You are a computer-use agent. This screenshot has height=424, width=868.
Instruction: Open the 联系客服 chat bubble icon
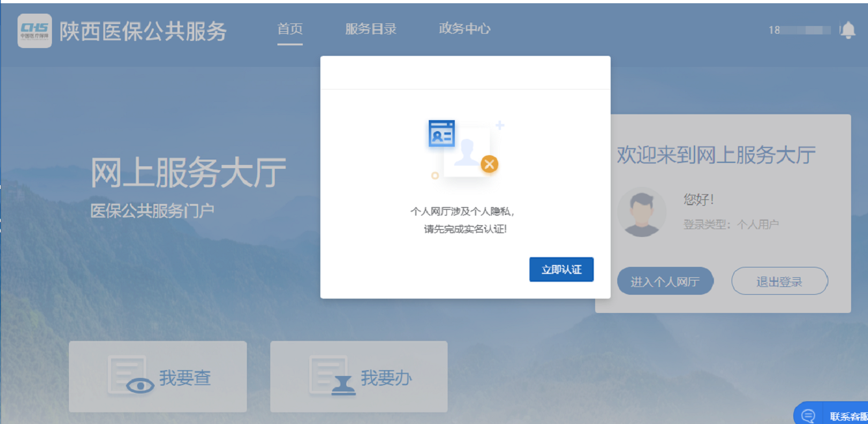pos(808,416)
